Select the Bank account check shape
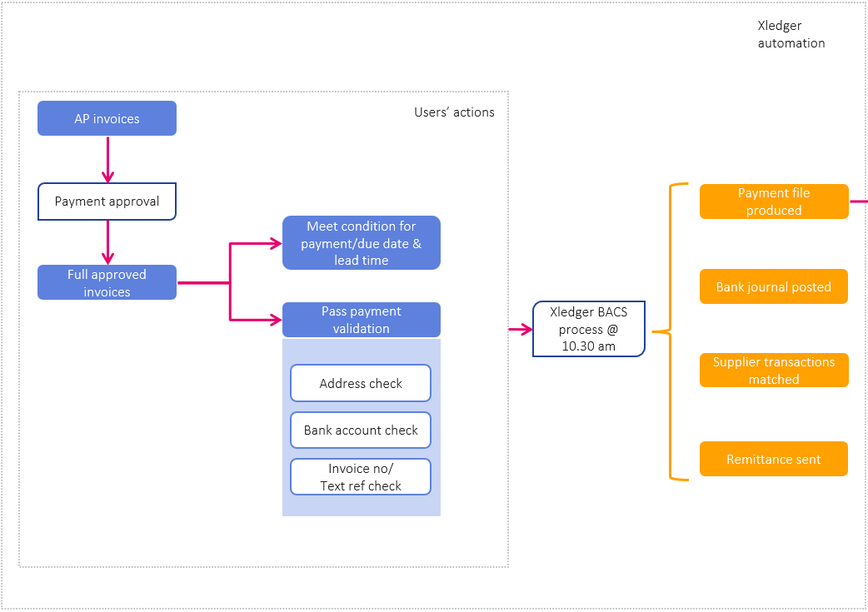The width and height of the screenshot is (868, 612). (x=360, y=430)
